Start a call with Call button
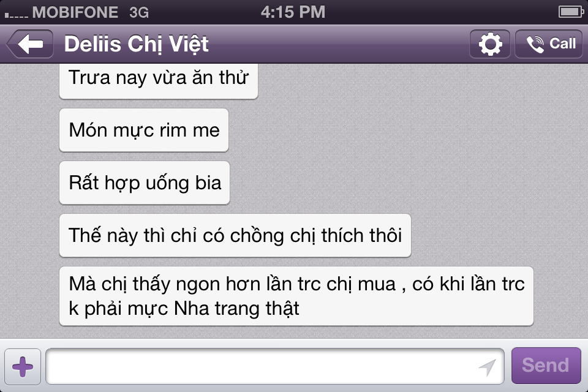The height and width of the screenshot is (392, 588). 549,44
